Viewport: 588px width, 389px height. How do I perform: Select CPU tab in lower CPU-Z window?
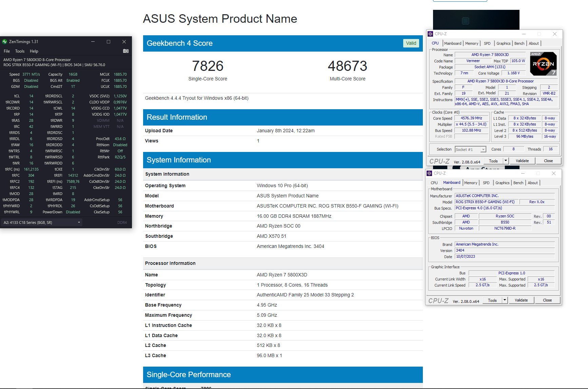pos(434,183)
